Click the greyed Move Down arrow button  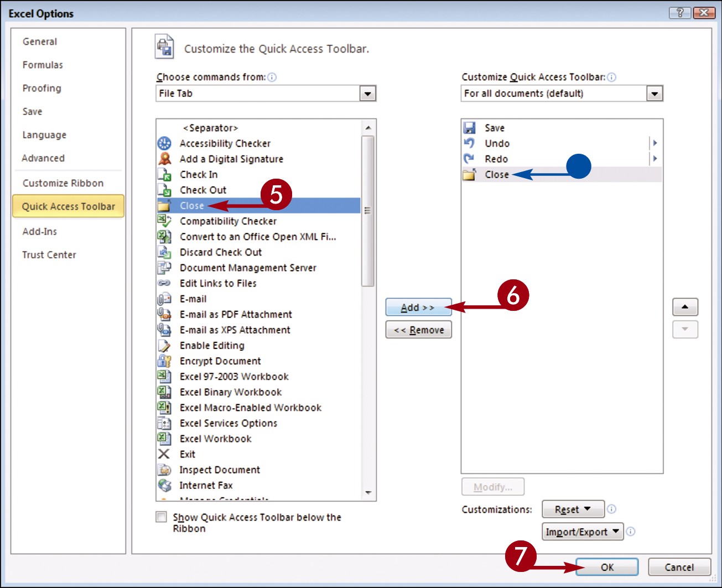click(x=685, y=330)
